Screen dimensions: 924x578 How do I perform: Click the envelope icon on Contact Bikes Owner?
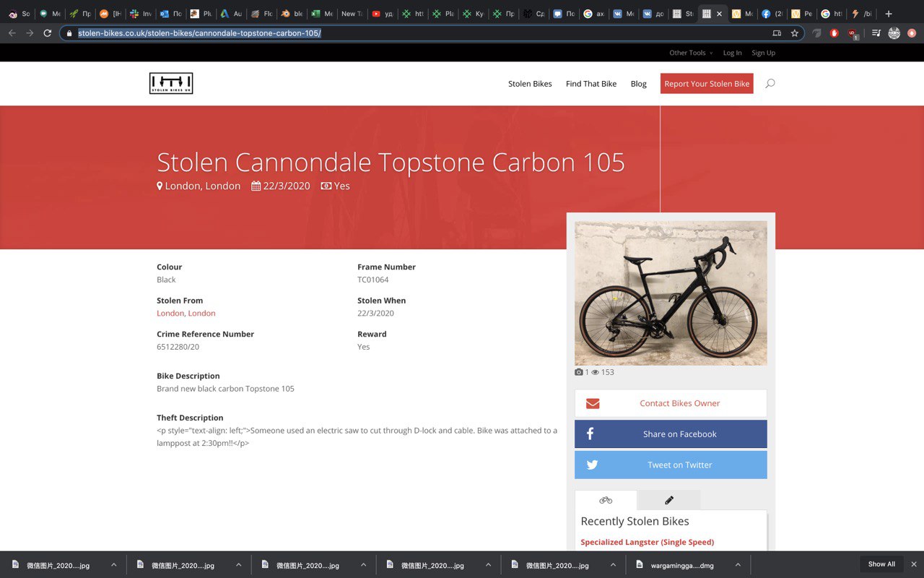pos(593,403)
